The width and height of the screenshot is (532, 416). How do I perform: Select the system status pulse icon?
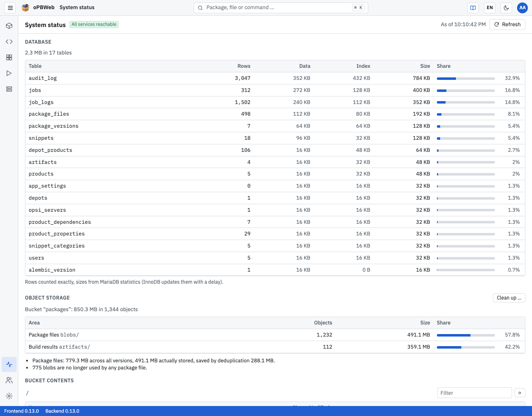click(9, 364)
